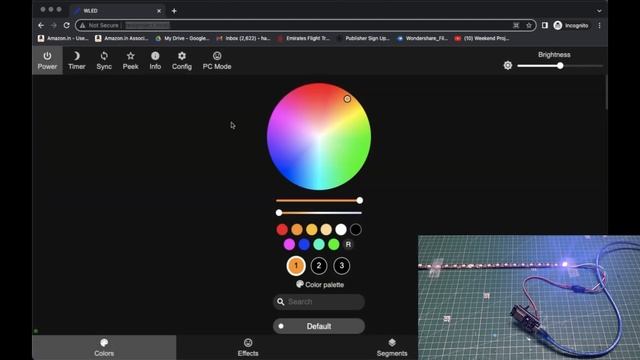The height and width of the screenshot is (360, 640).
Task: Click the color wheel picker
Action: [319, 136]
